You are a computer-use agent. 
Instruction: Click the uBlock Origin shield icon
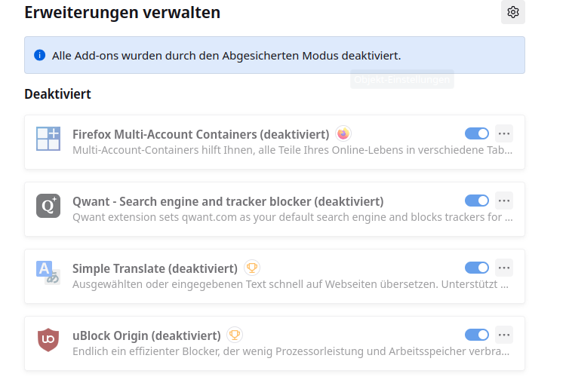coord(48,340)
